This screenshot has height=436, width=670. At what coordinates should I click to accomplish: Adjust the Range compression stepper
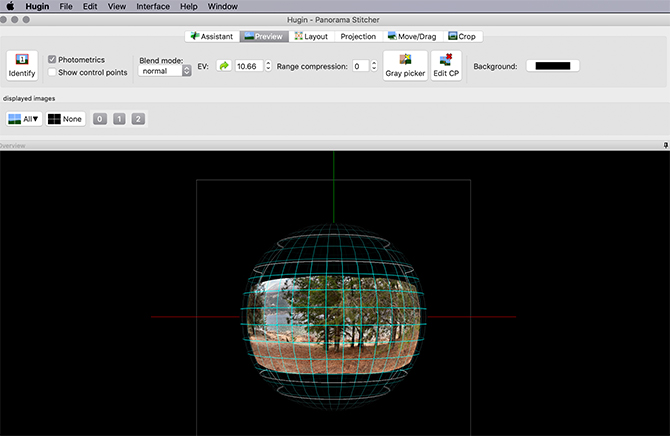pos(374,67)
